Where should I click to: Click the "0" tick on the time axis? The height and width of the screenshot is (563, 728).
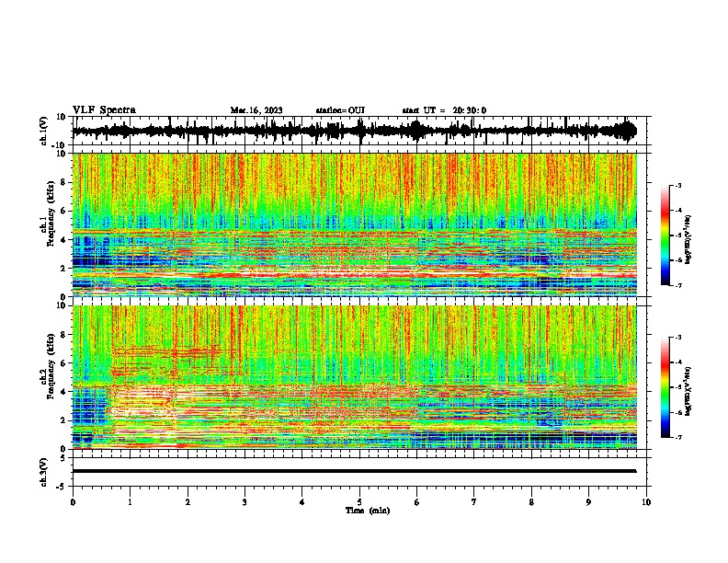coord(73,502)
